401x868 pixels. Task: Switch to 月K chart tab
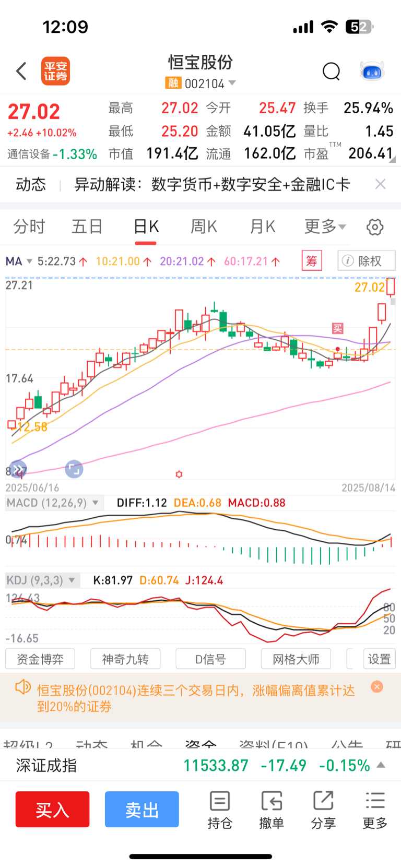coord(262,227)
